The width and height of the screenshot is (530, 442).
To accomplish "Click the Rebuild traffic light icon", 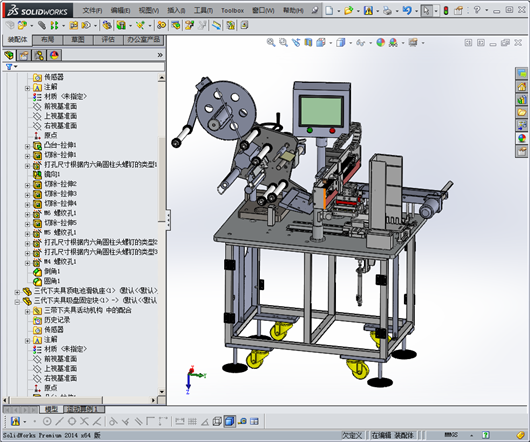I will click(x=446, y=10).
